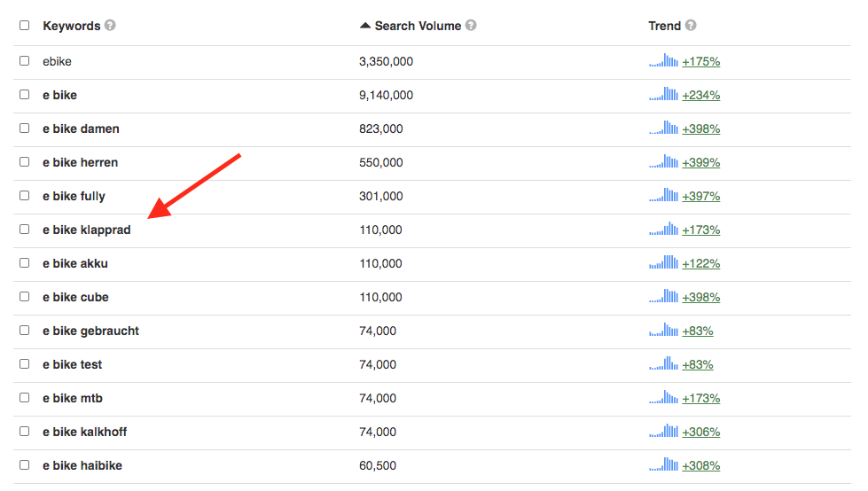This screenshot has height=491, width=868.
Task: Click the keyword text e bike cube
Action: click(x=75, y=297)
